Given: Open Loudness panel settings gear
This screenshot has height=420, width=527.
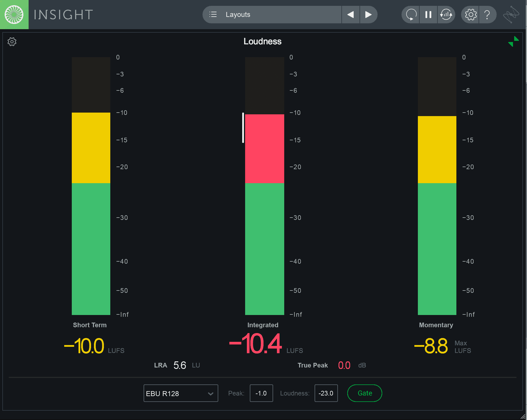Looking at the screenshot, I should 12,42.
